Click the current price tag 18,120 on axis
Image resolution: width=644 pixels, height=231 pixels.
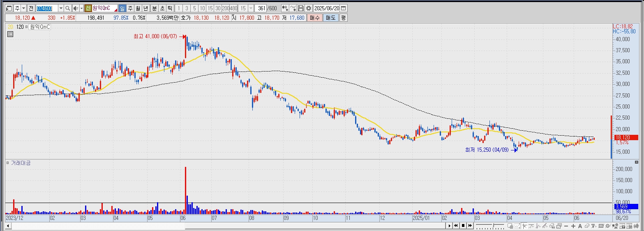click(x=627, y=138)
